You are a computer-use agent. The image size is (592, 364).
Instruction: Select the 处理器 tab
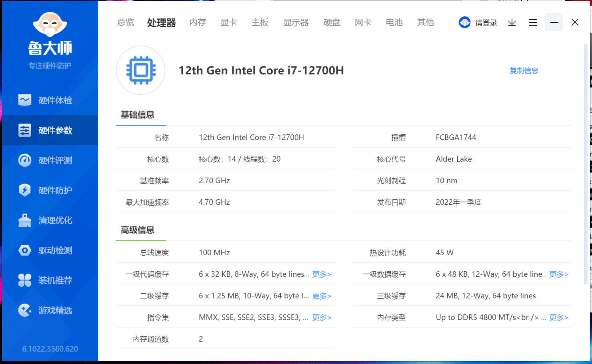click(x=162, y=23)
